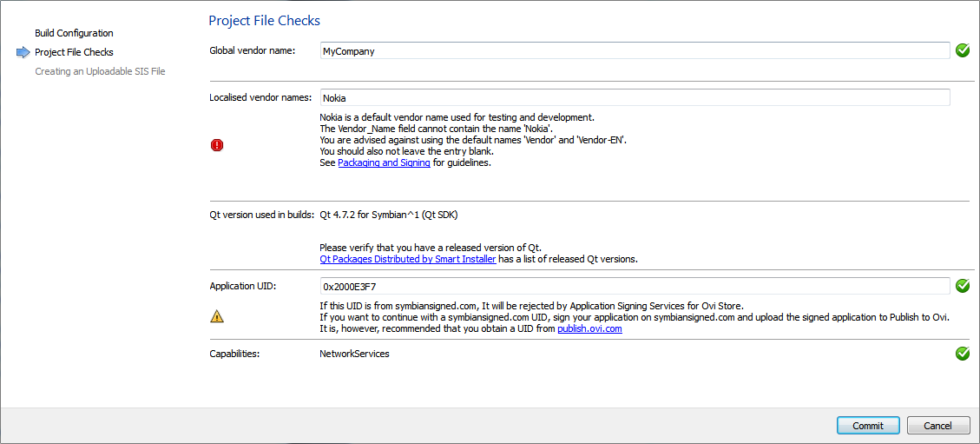Click the Project File Checks heading

[265, 21]
